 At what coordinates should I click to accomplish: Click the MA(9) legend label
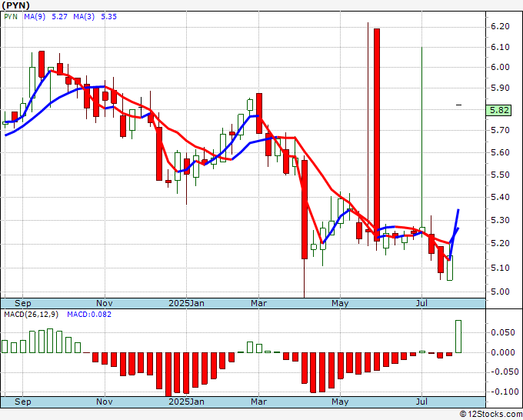35,17
